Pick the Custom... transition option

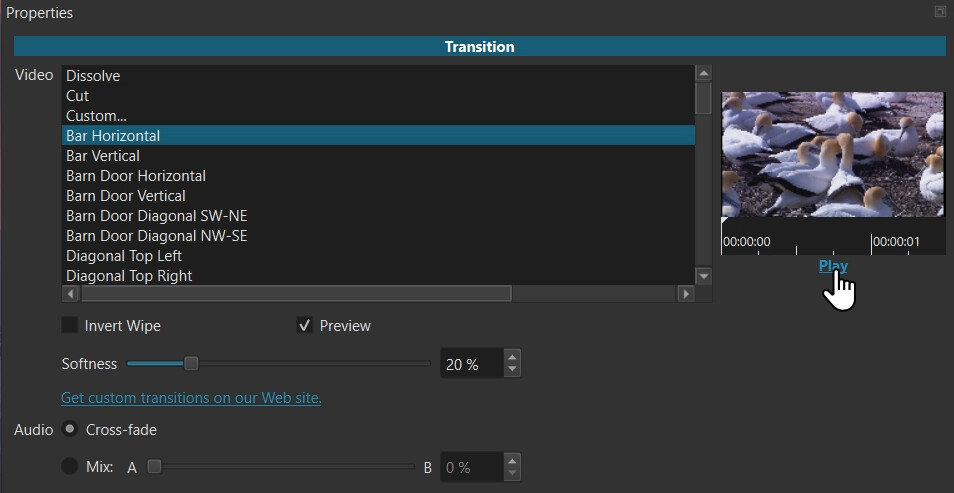pos(96,116)
